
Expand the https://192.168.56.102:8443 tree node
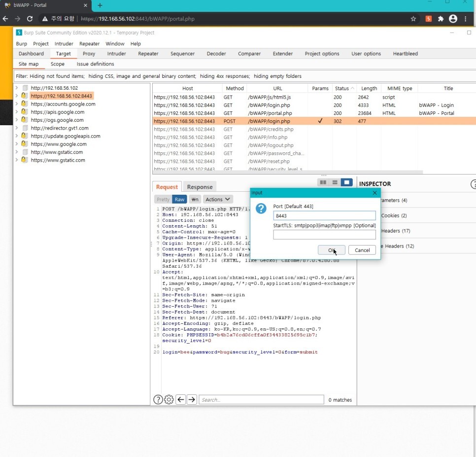point(17,96)
